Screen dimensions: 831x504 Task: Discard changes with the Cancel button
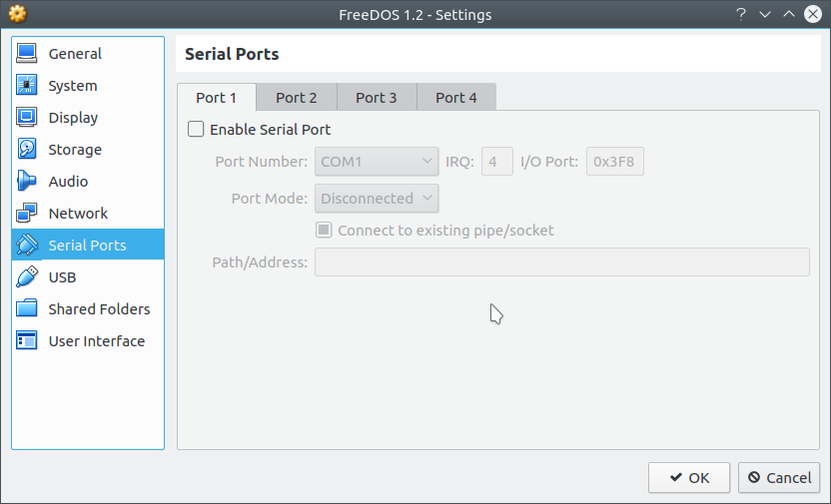[779, 477]
